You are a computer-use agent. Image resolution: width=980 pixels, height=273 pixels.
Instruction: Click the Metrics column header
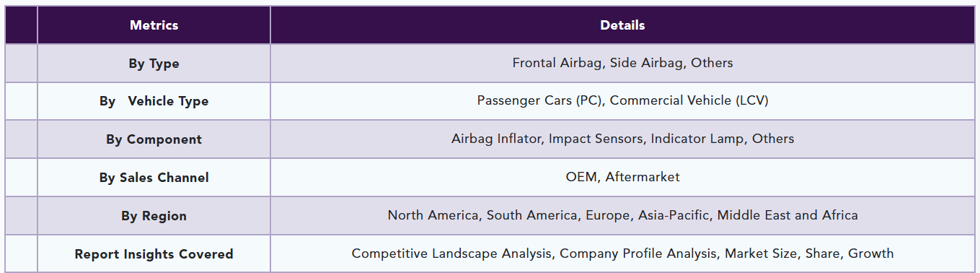(154, 25)
